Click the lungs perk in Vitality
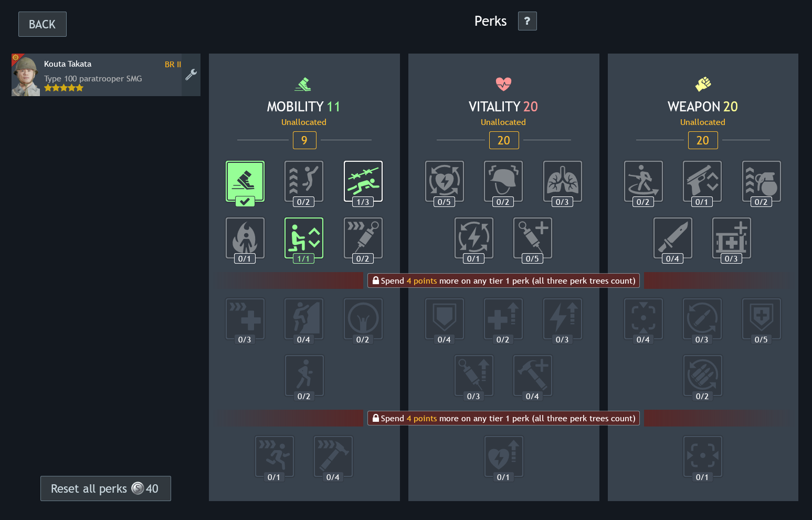This screenshot has width=812, height=520. pyautogui.click(x=562, y=181)
